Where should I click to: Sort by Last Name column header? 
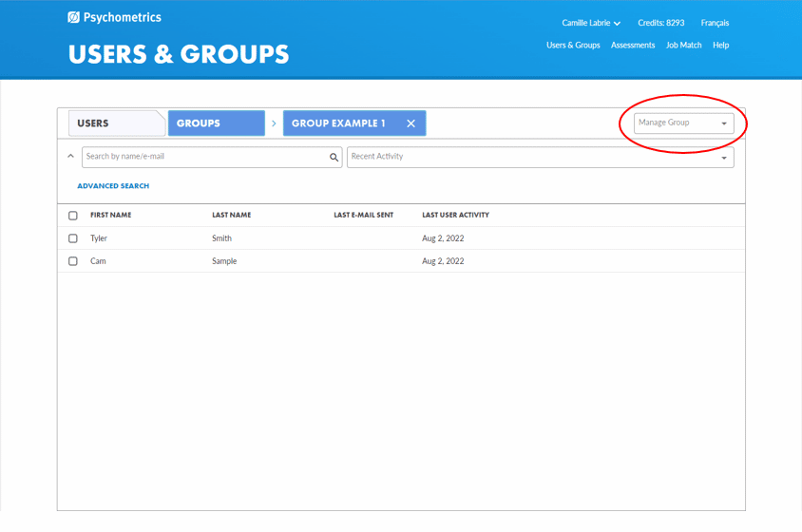point(231,215)
